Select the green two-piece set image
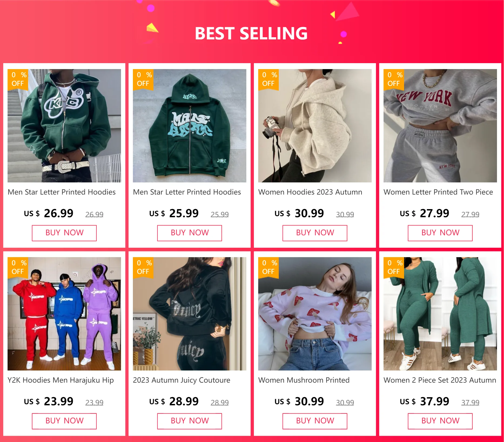Image resolution: width=504 pixels, height=442 pixels. [x=440, y=314]
